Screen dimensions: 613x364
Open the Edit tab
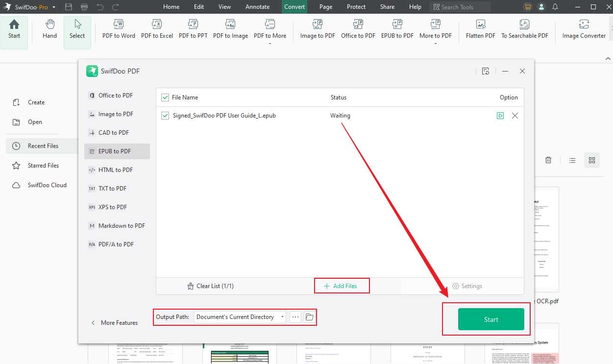[x=199, y=7]
